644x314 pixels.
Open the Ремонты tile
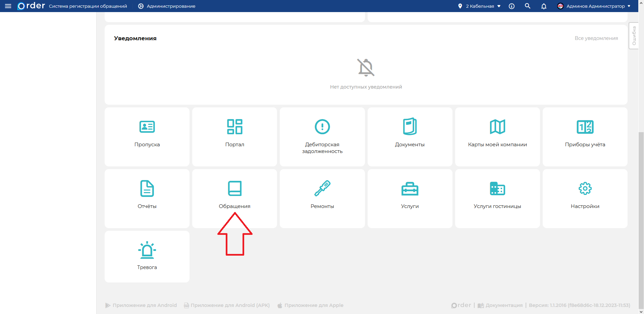pos(322,198)
